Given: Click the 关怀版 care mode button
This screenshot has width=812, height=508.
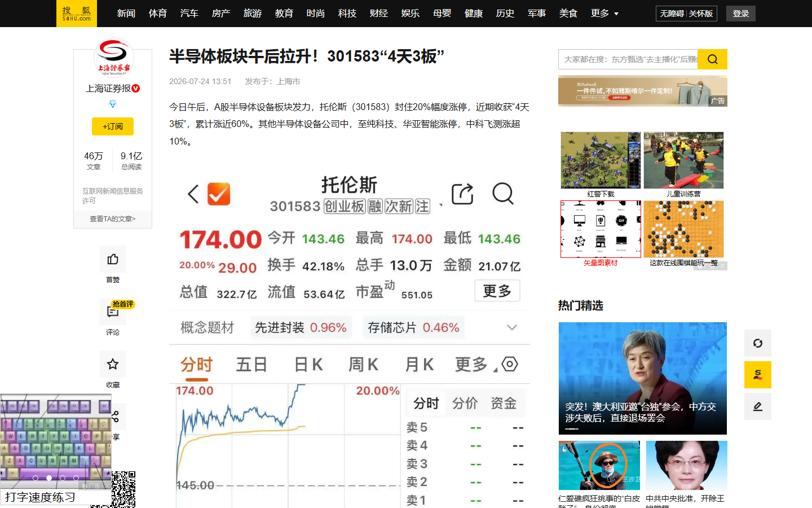Looking at the screenshot, I should 701,14.
